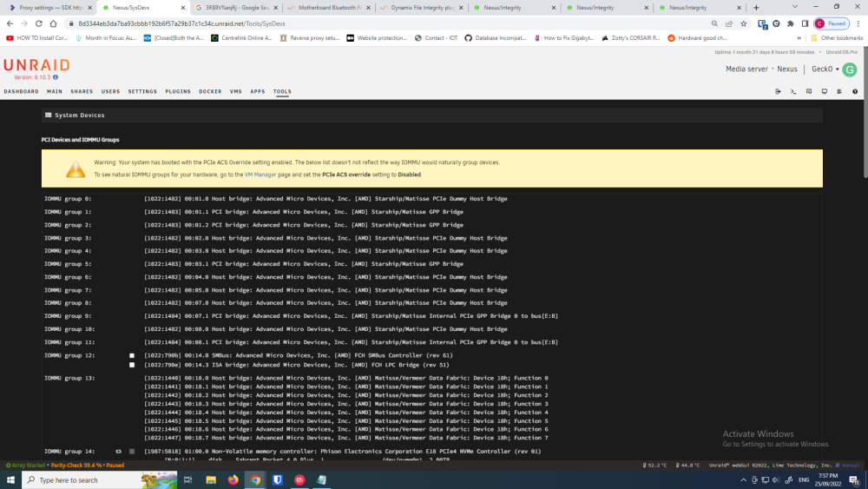Screen dimensions: 868x489
Task: Toggle the IOMMU group 14 checkbox
Action: [x=132, y=452]
